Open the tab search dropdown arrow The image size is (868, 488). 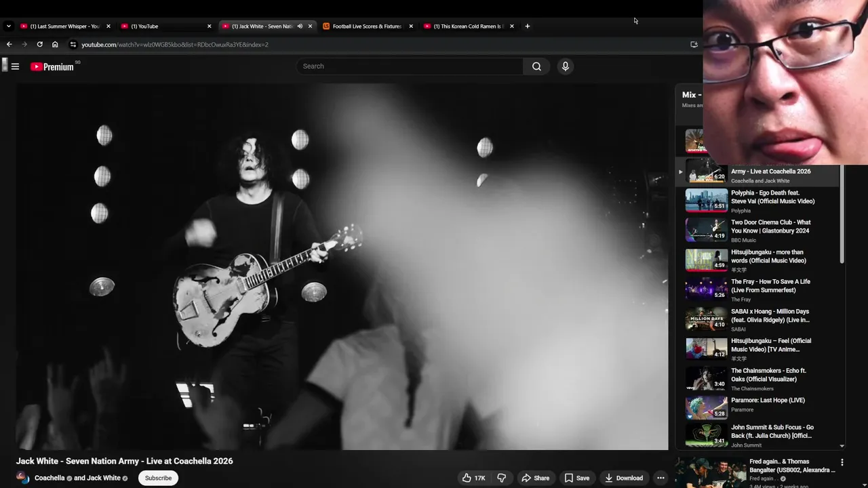point(9,26)
